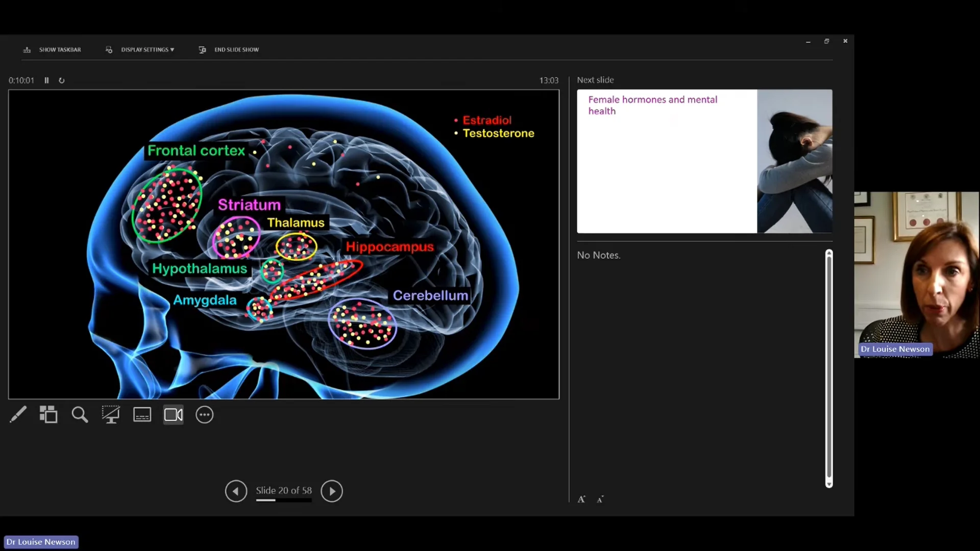Advance to the next slide arrow
980x551 pixels.
pyautogui.click(x=332, y=491)
